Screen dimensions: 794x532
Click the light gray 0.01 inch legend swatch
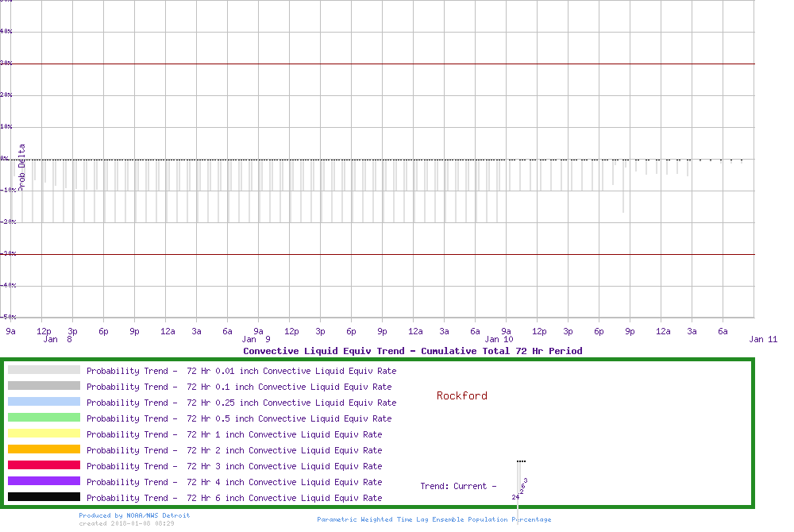(x=44, y=370)
